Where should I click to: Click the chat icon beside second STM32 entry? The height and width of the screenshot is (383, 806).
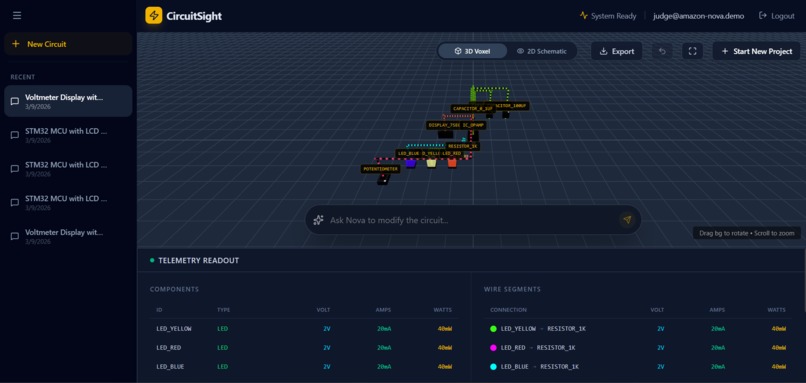coord(15,169)
